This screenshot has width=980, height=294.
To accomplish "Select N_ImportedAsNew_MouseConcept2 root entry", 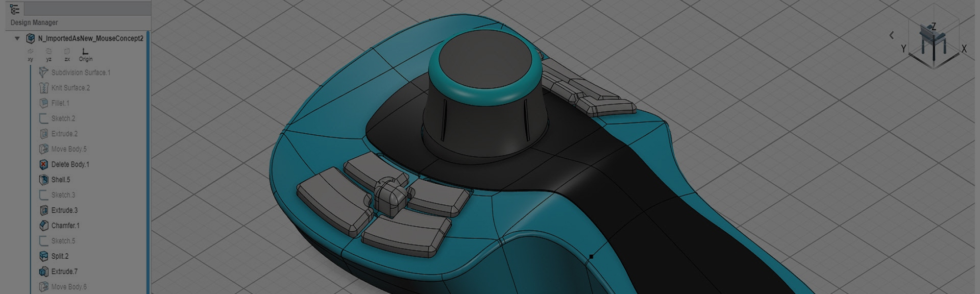I will tap(91, 38).
